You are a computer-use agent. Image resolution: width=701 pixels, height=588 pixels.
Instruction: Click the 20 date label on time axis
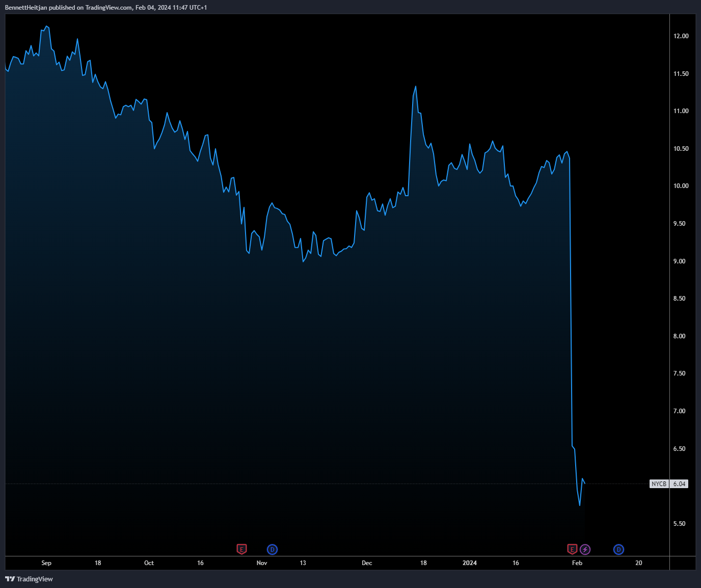click(639, 563)
